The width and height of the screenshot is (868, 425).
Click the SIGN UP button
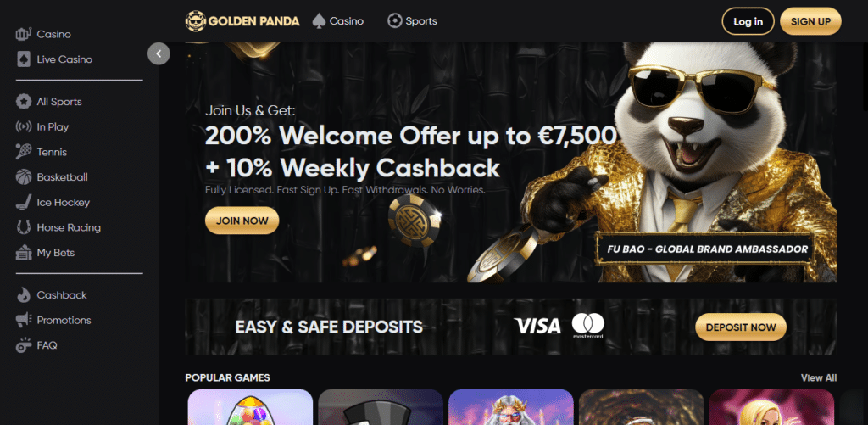[x=810, y=21]
